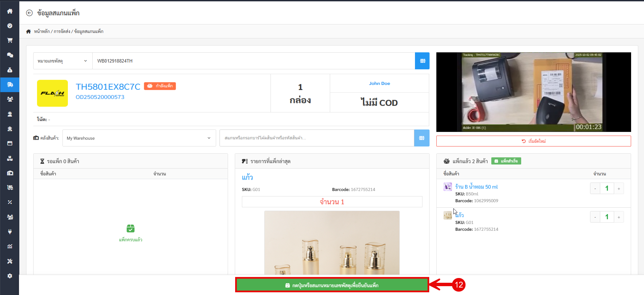The height and width of the screenshot is (295, 644).
Task: Click การจัดส่ง in the breadcrumb
Action: click(62, 31)
